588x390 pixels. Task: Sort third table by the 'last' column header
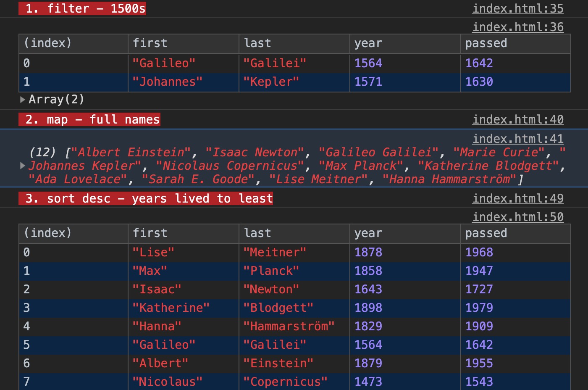294,233
